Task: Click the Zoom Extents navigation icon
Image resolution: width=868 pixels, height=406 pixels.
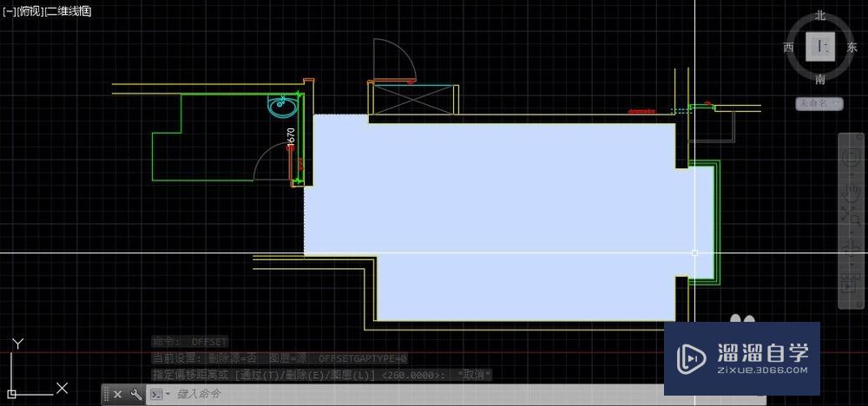Action: 852,217
